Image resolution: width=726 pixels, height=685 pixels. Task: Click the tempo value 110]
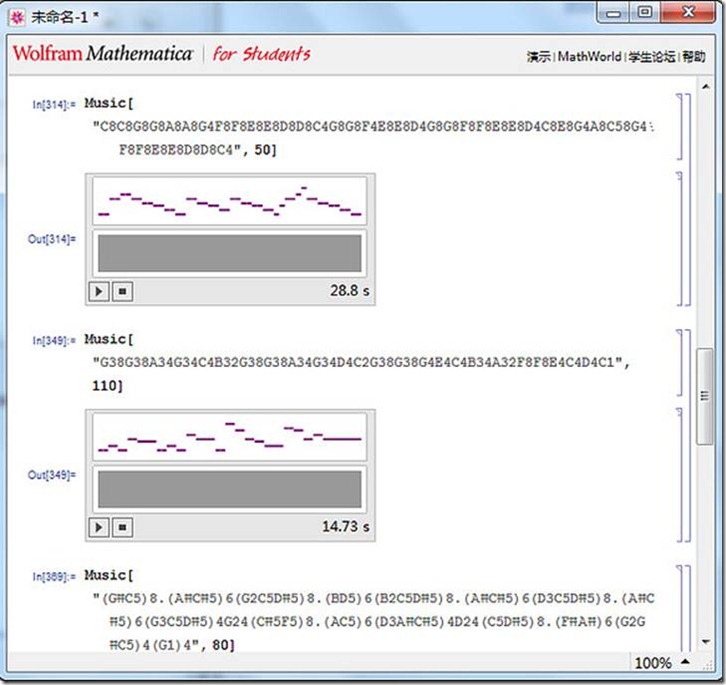107,386
